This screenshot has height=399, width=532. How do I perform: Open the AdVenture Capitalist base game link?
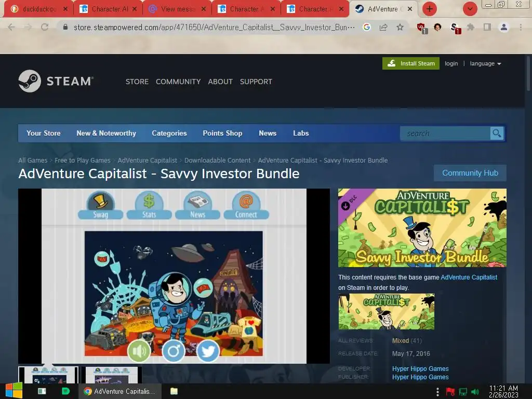pos(469,277)
